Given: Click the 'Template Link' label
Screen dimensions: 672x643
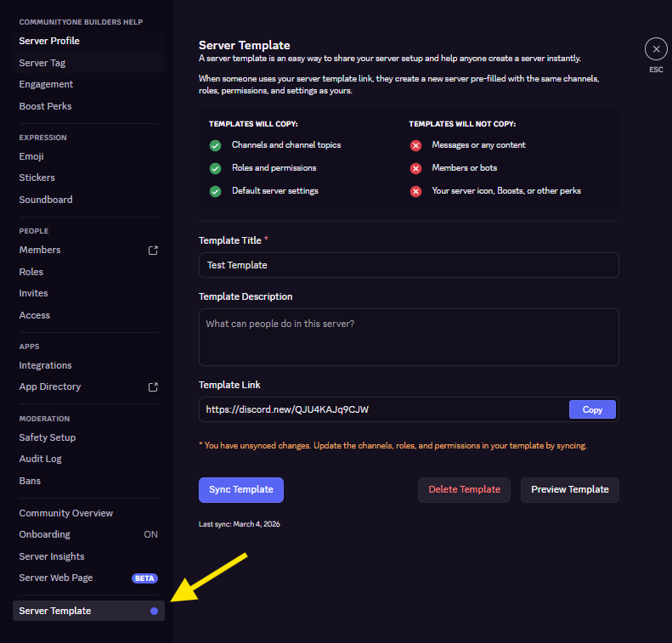Looking at the screenshot, I should [229, 385].
